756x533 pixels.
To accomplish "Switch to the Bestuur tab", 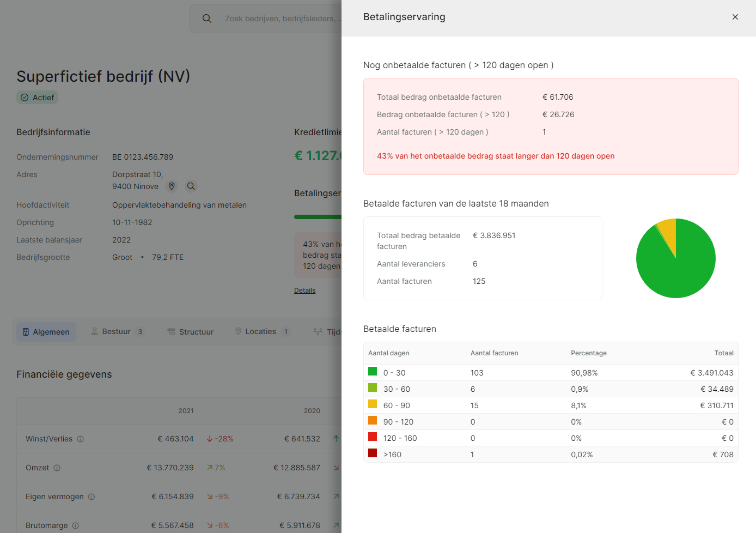I will [117, 332].
